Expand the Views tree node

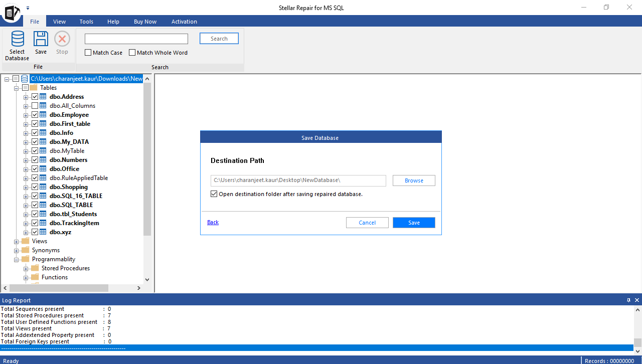tap(17, 241)
